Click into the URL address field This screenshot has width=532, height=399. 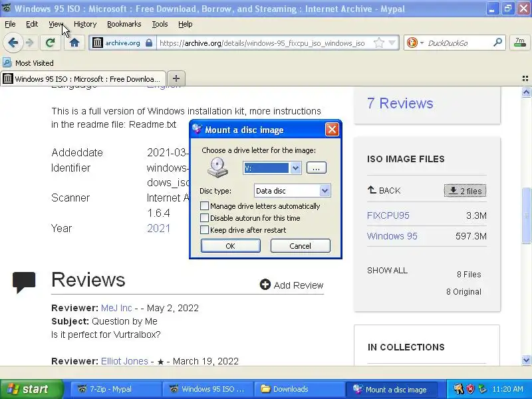[x=262, y=43]
